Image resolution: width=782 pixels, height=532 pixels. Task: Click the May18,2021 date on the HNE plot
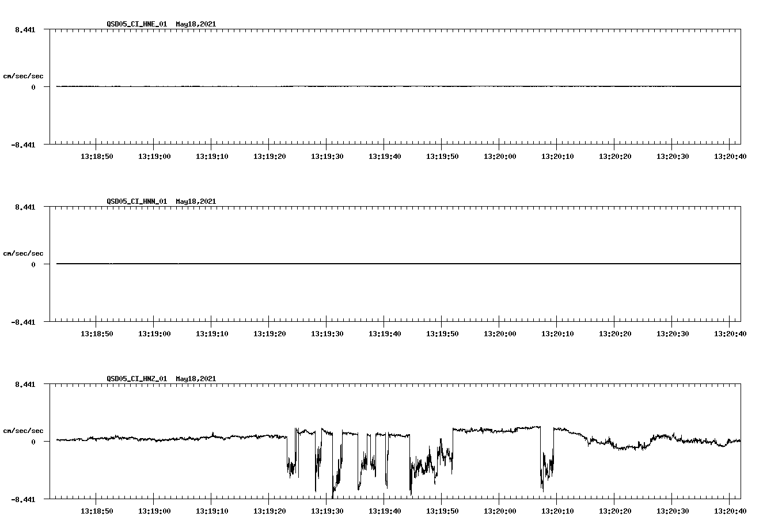click(x=196, y=24)
